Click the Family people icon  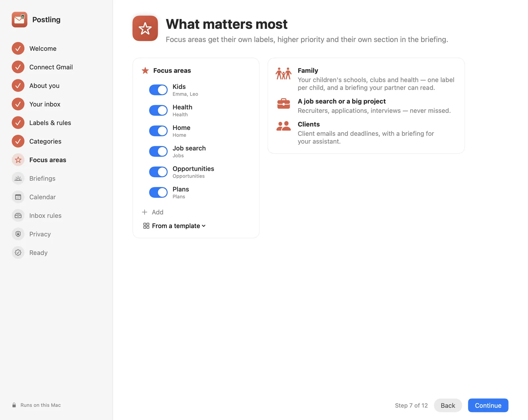click(x=283, y=74)
